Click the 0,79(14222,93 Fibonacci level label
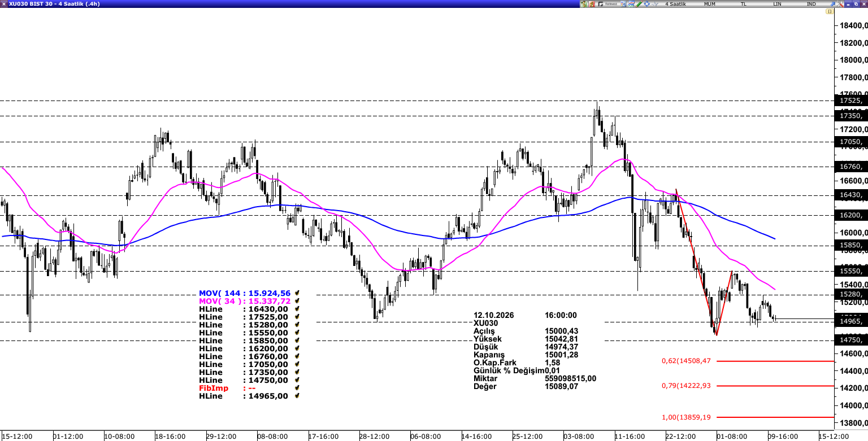This screenshot has height=441, width=868. (686, 386)
